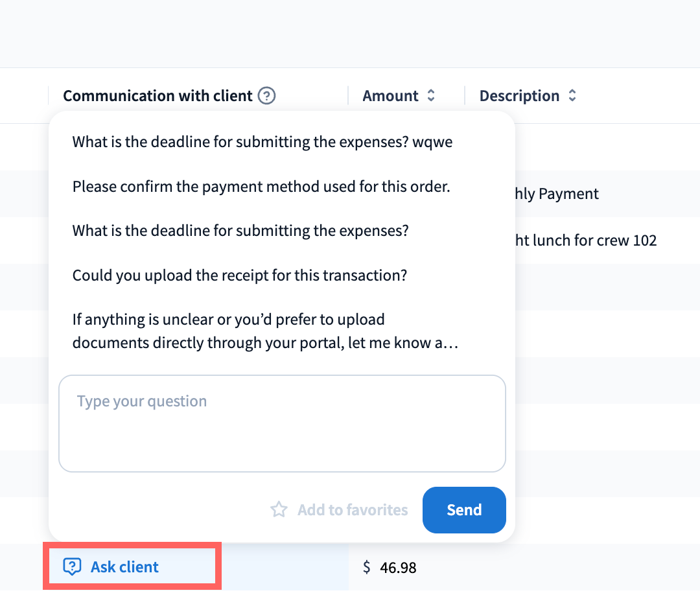Click the Description column header label

pos(519,96)
